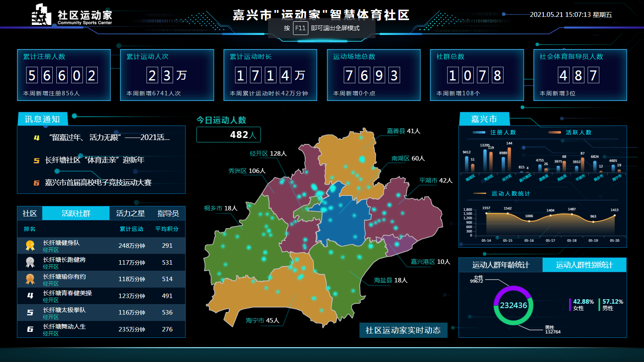Open the 长纤塘社区“体育走亲”迎新年 notice

(95, 160)
